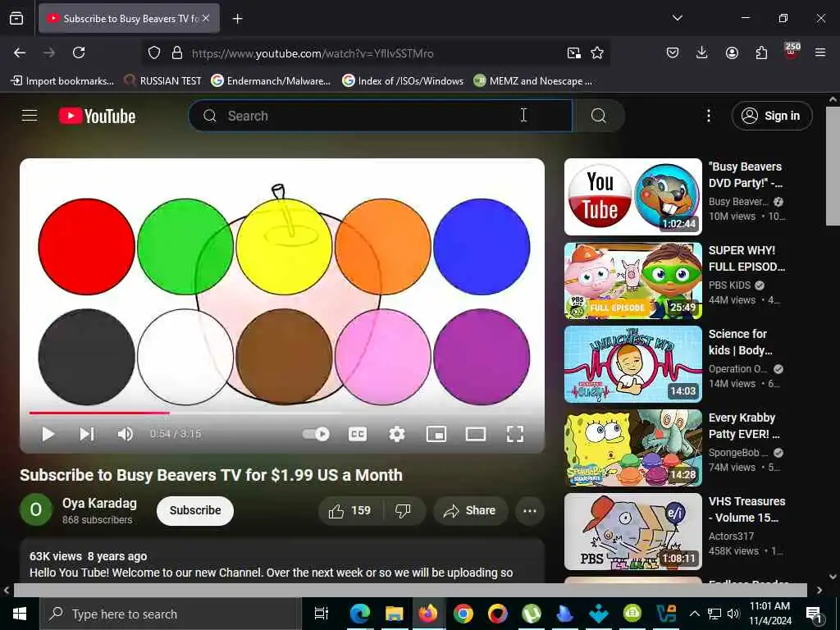
Task: Share this video
Action: [469, 510]
